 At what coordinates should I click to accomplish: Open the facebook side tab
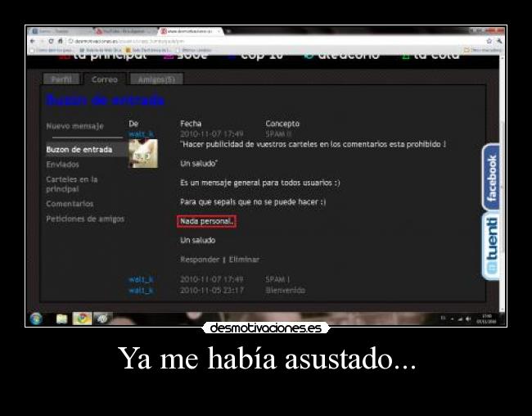point(491,177)
